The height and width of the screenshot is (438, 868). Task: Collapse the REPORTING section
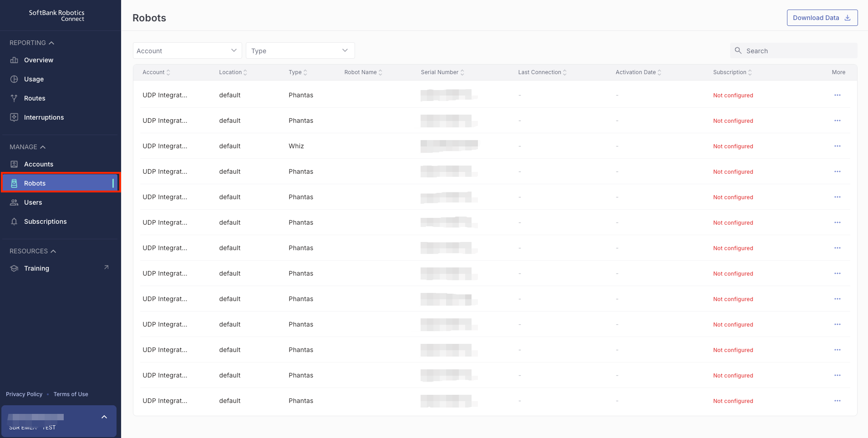pos(32,43)
